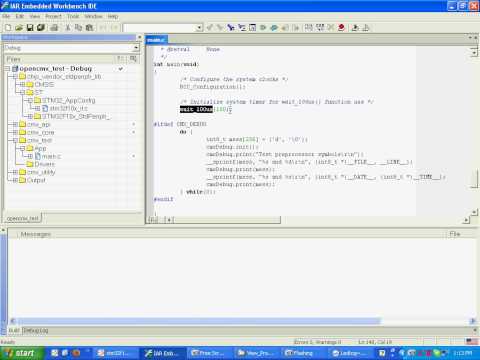Click the Open file toolbar icon

coord(19,28)
